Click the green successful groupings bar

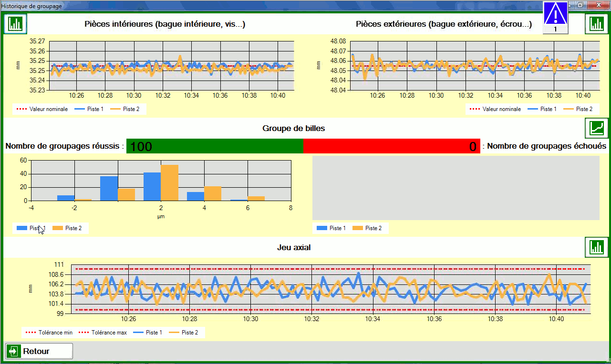[215, 146]
